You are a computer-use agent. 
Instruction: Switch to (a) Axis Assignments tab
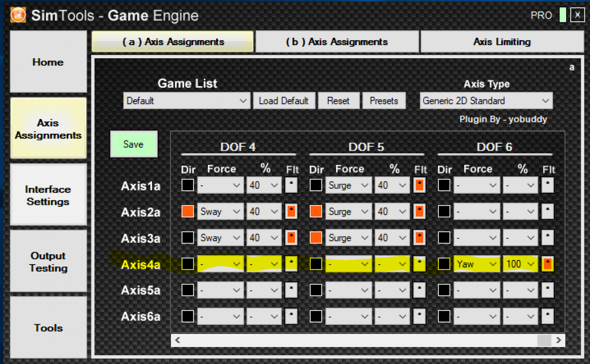(173, 42)
